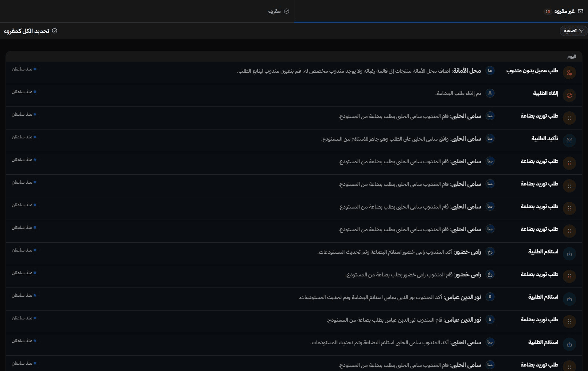Click the "رخ" avatar in رامي خضور's "طلب توريد بضاعة" row

click(490, 274)
